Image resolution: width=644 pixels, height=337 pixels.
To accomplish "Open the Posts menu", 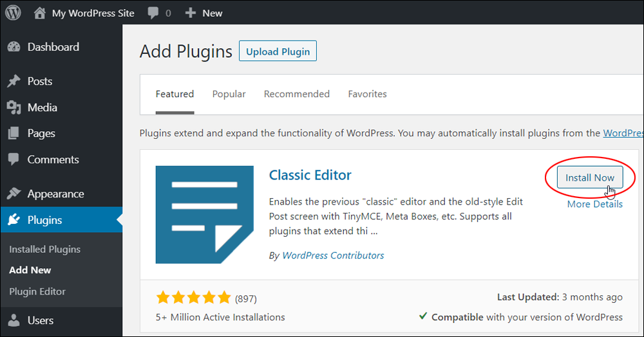I will pos(40,81).
